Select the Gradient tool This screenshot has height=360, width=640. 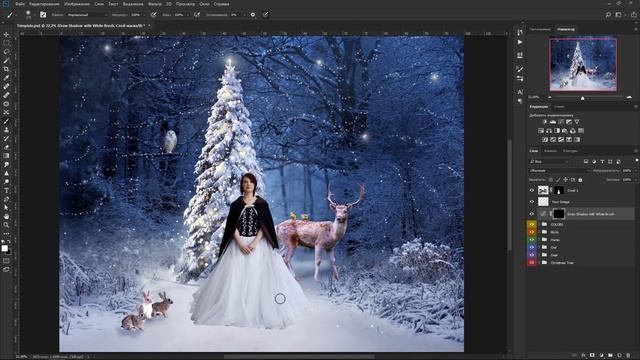[6, 156]
